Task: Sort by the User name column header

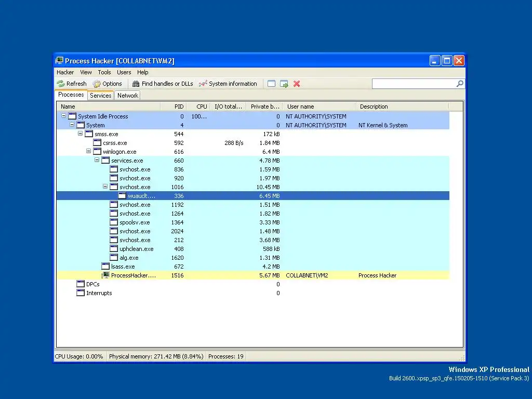Action: point(318,107)
